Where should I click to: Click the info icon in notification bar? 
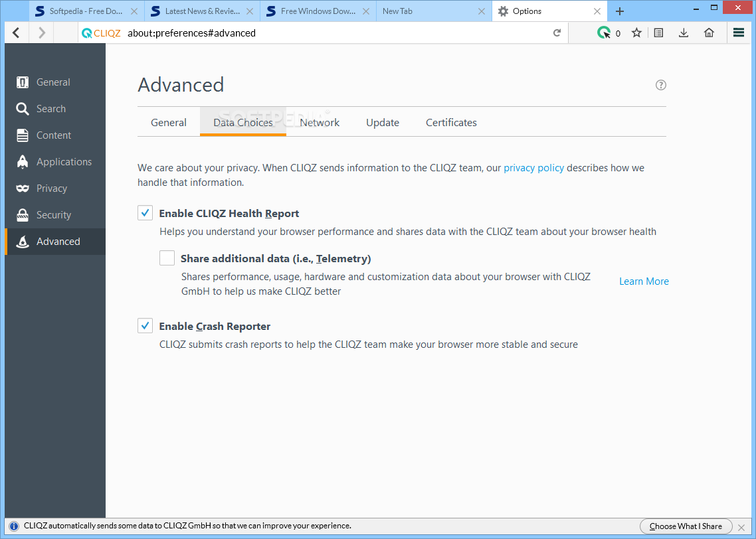pos(15,526)
